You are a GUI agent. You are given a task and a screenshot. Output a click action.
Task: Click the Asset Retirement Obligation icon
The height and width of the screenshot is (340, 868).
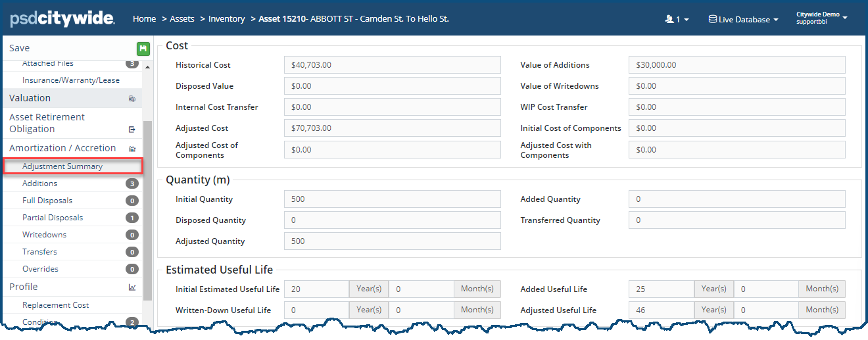pos(132,130)
